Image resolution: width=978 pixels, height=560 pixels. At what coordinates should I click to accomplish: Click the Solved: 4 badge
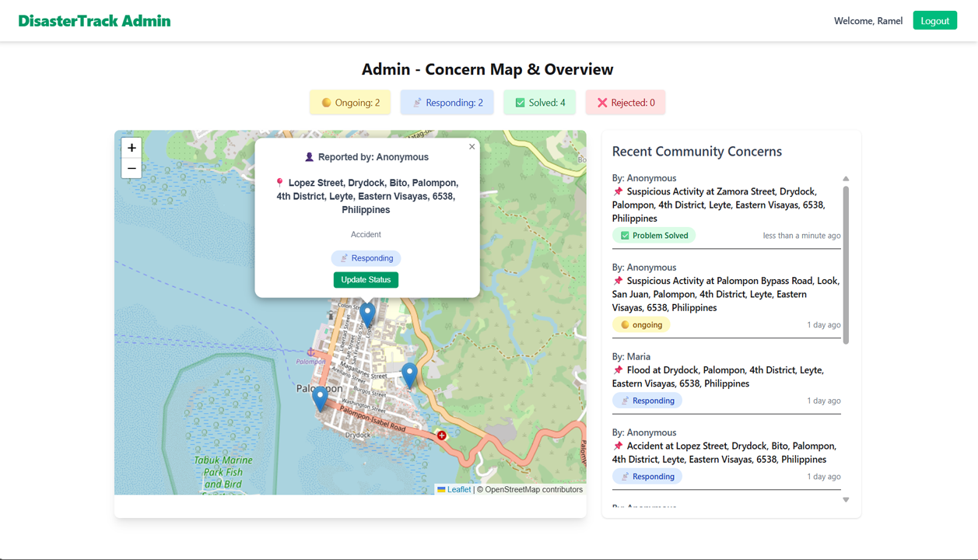540,103
